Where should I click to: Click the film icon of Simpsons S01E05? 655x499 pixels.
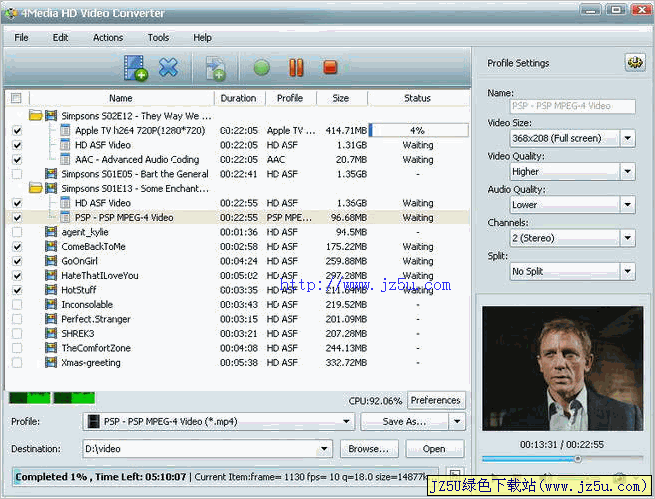51,174
